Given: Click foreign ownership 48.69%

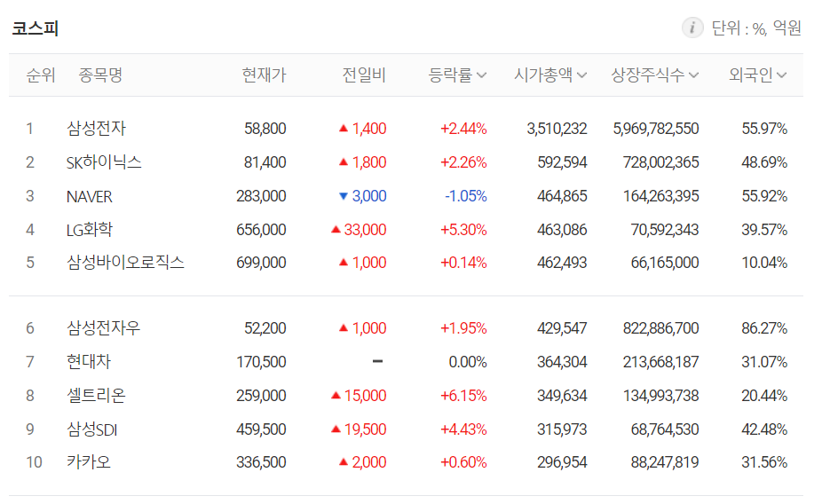Looking at the screenshot, I should pos(764,162).
